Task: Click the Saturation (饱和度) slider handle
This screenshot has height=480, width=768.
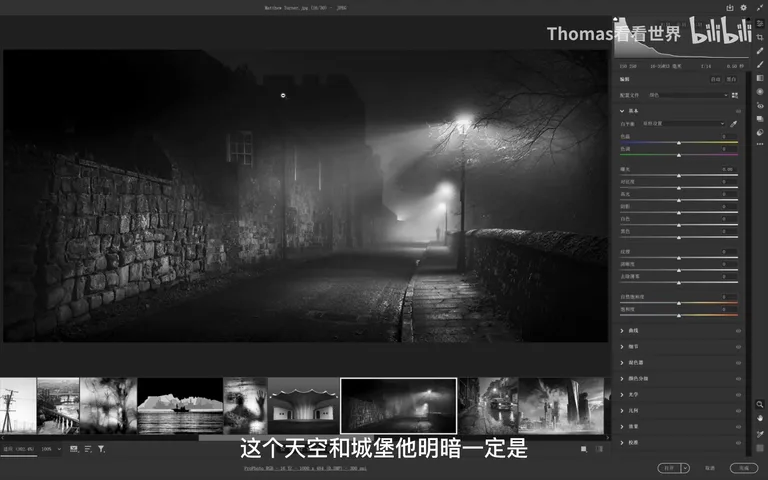Action: 679,315
